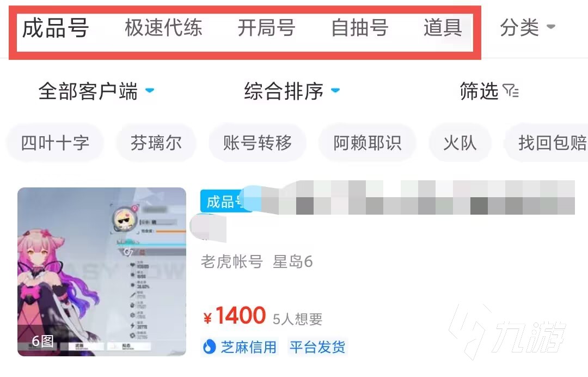The height and width of the screenshot is (377, 588).
Task: Click the 芝麻信用 droplet icon
Action: 209,346
